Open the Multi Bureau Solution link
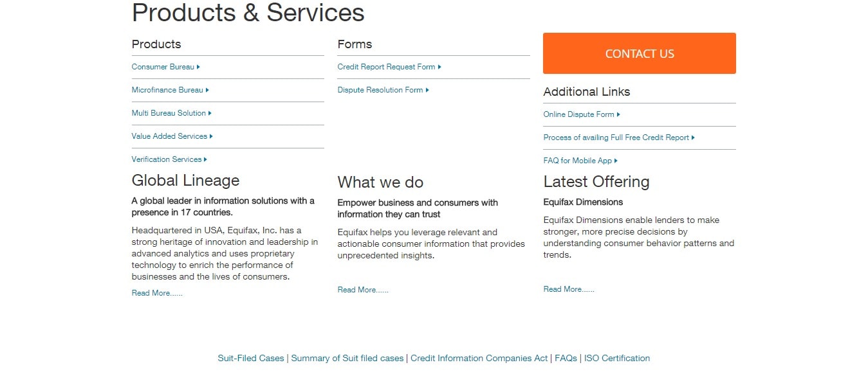The width and height of the screenshot is (868, 383). click(x=172, y=113)
